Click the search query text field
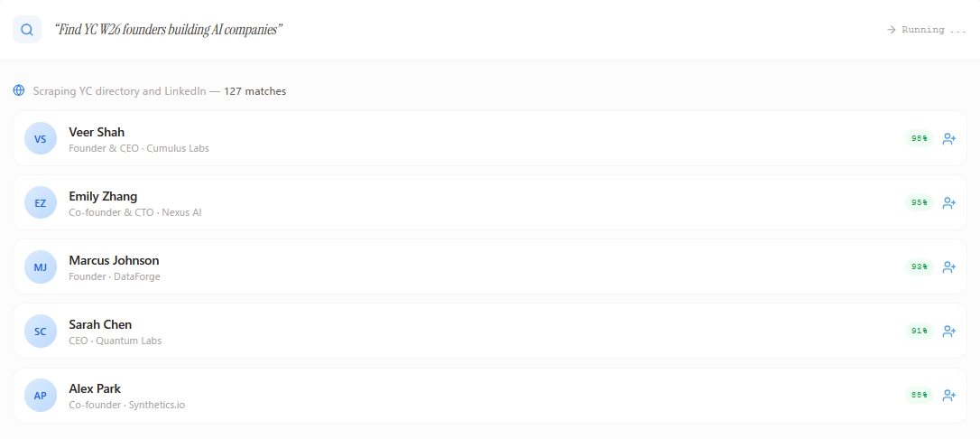The height and width of the screenshot is (439, 980). [169, 30]
